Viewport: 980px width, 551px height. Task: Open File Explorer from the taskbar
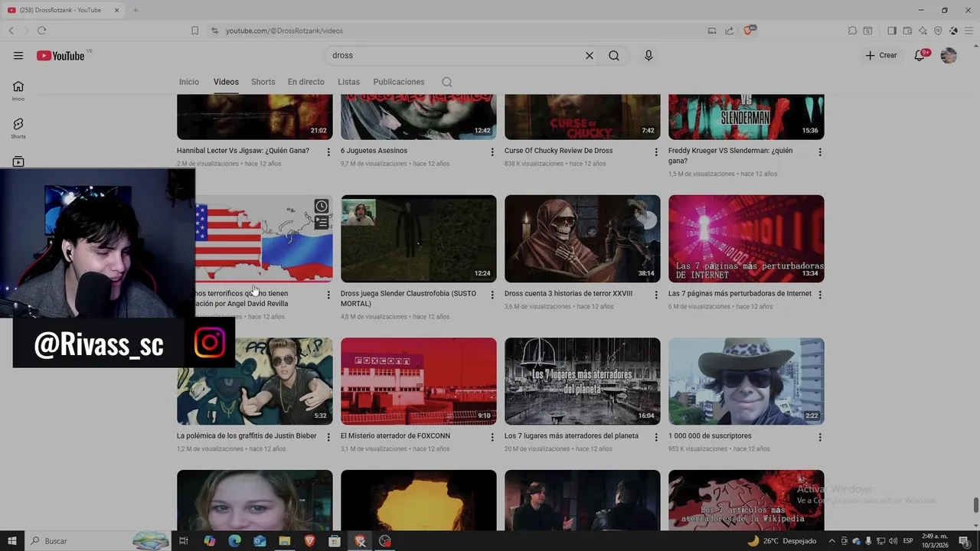coord(284,541)
